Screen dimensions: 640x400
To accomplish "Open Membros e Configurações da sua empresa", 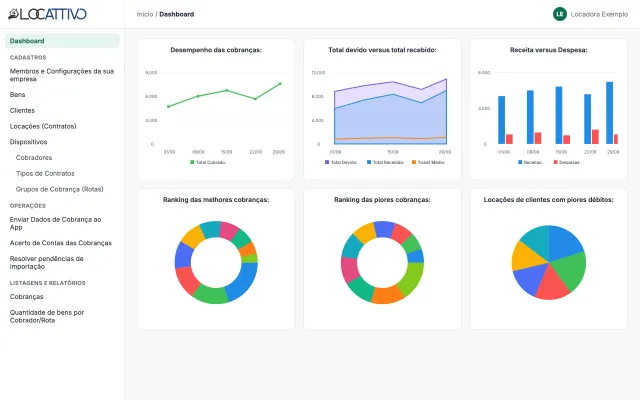I will [x=62, y=75].
